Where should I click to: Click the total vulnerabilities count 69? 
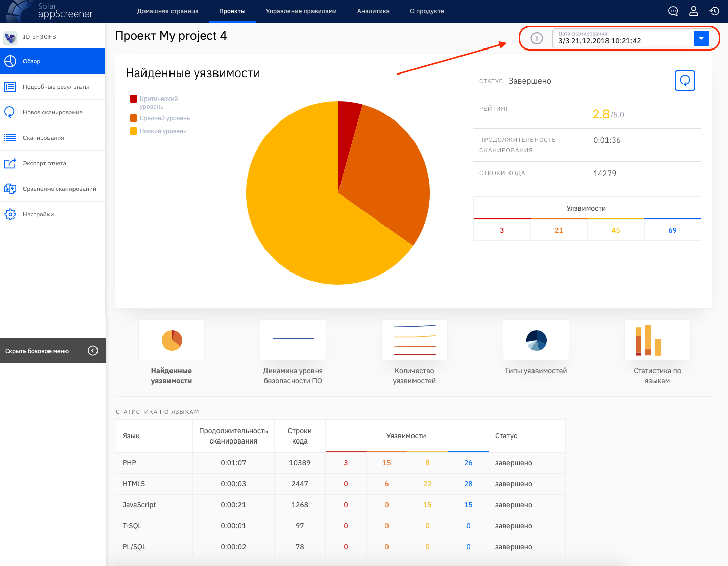tap(673, 230)
